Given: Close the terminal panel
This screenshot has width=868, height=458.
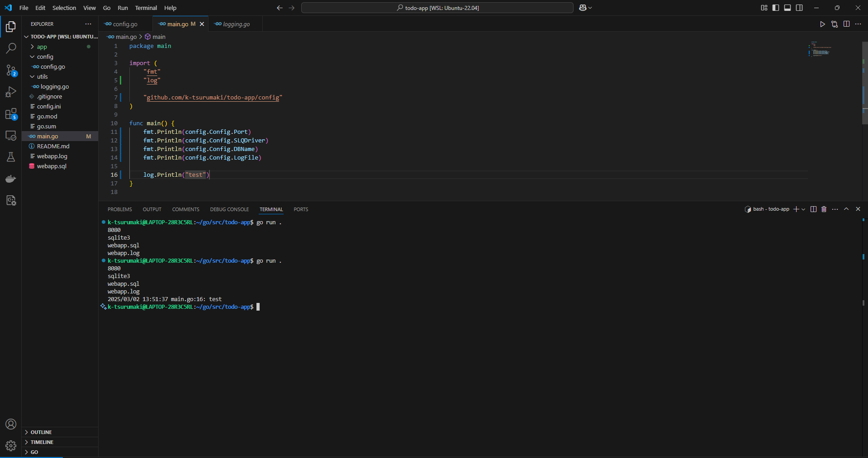Looking at the screenshot, I should pos(858,209).
